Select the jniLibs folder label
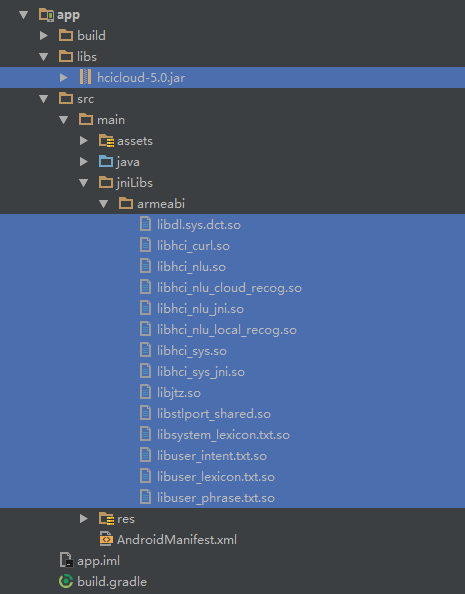 coord(135,183)
